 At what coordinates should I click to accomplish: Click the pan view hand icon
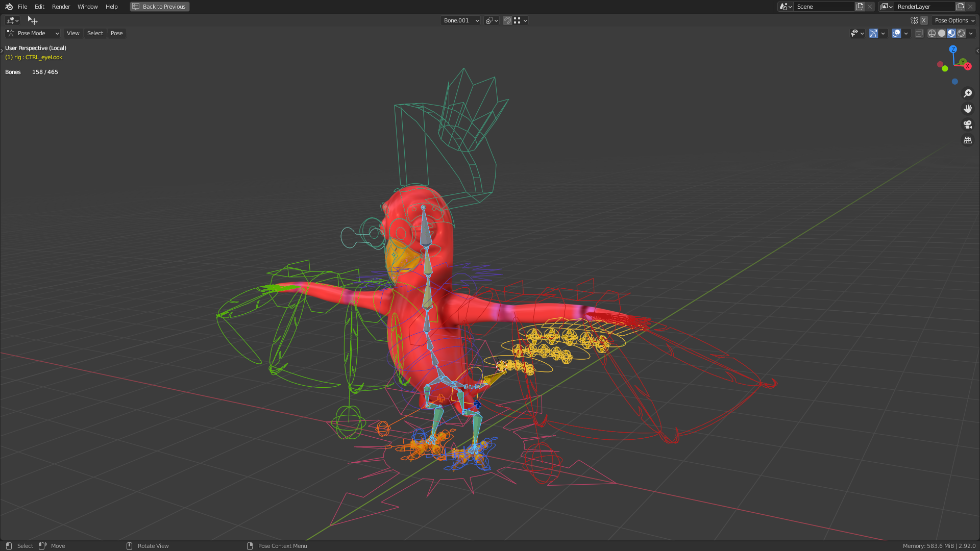(x=967, y=109)
